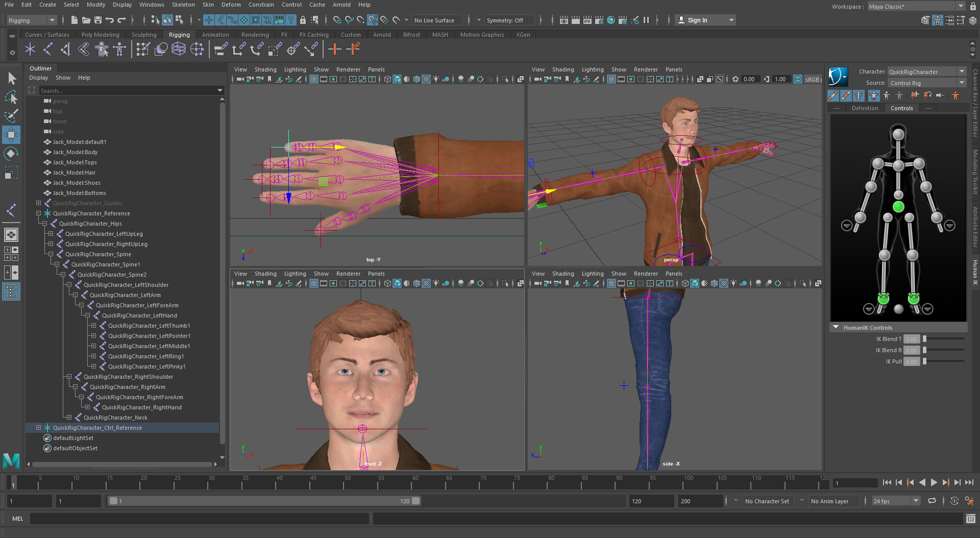The height and width of the screenshot is (538, 980).
Task: Click the MEL button on the command line
Action: point(17,519)
